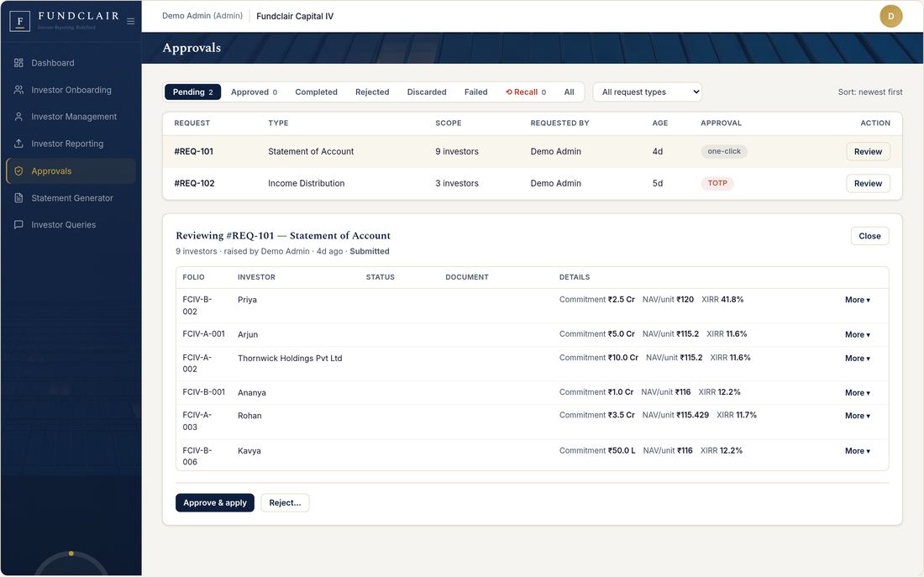Review request #REQ-101

(x=868, y=151)
